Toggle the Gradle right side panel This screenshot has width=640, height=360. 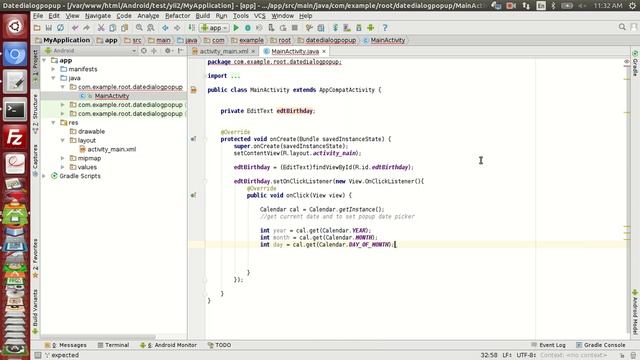click(x=635, y=64)
